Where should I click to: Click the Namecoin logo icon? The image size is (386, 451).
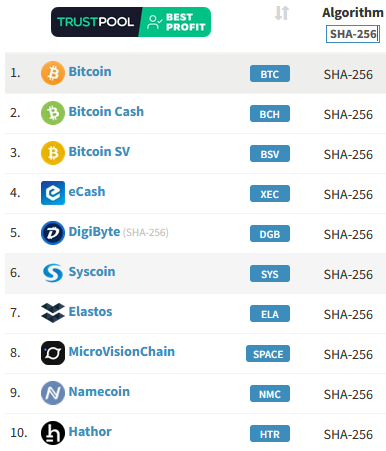(x=53, y=393)
